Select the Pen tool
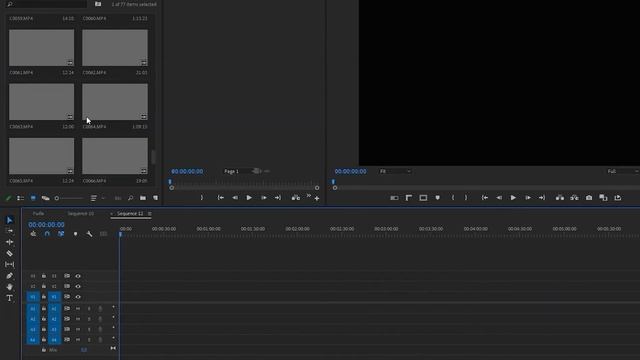 (9, 276)
